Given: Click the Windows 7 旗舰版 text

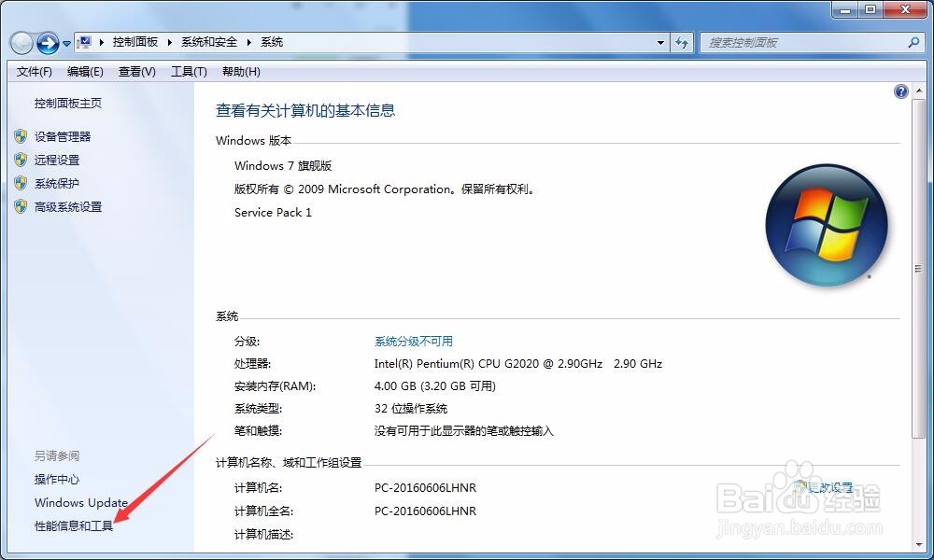Looking at the screenshot, I should click(283, 165).
